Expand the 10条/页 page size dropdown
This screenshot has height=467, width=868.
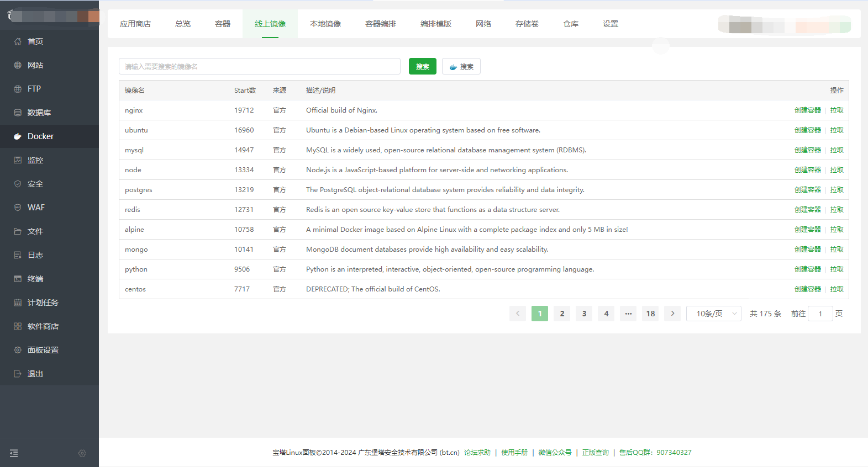(713, 314)
